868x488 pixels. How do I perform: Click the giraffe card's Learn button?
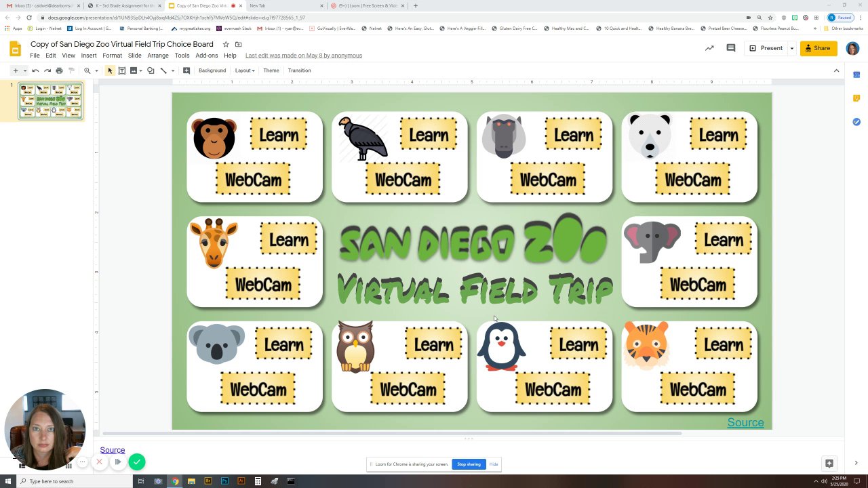pyautogui.click(x=289, y=240)
